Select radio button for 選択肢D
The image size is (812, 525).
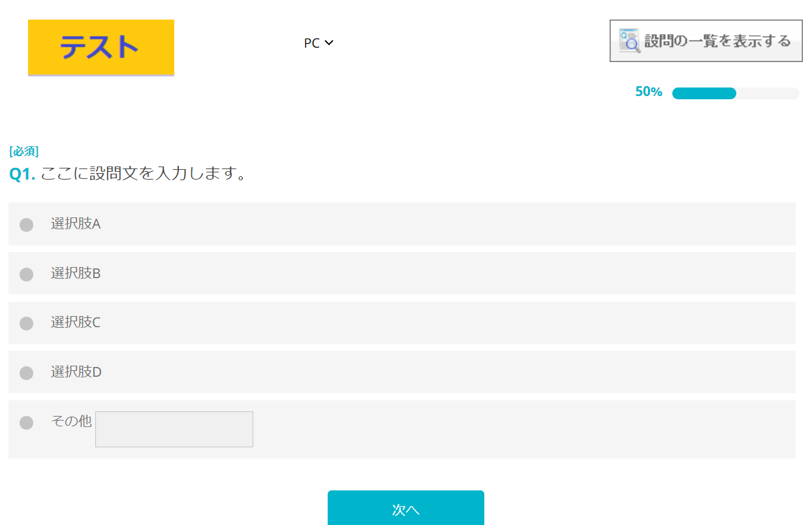26,373
